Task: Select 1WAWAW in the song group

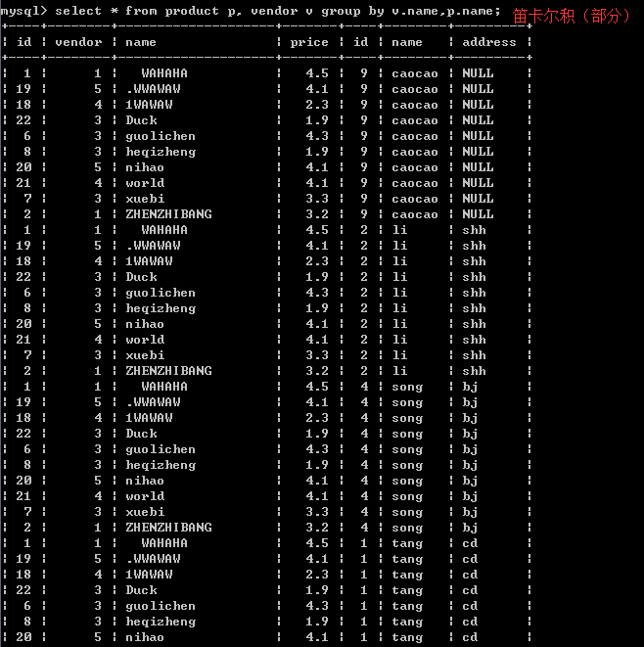Action: coord(149,418)
